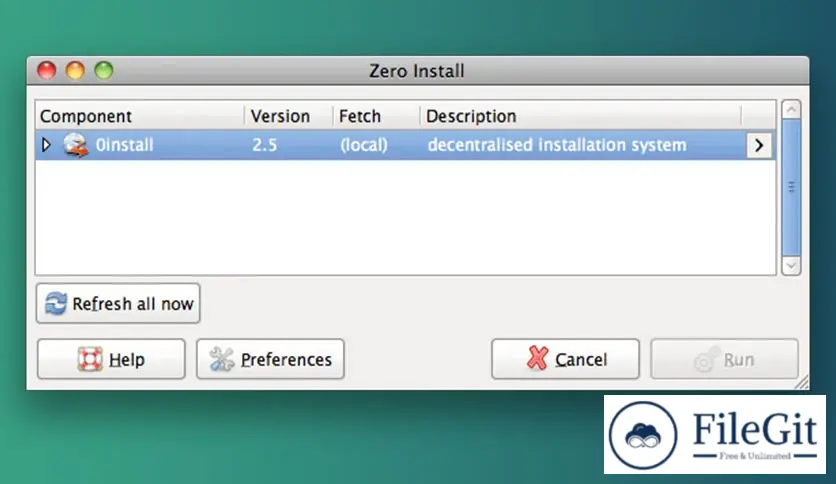Select the decentralised installation system description
836x484 pixels.
[x=557, y=145]
